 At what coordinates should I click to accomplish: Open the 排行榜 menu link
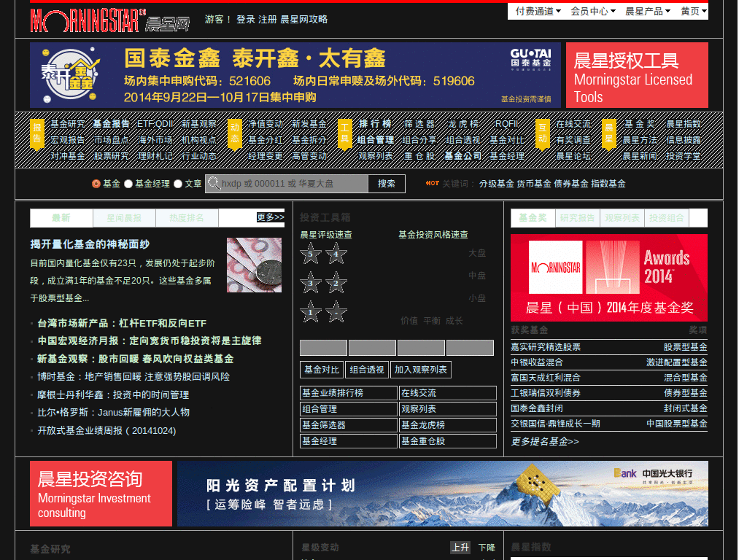pyautogui.click(x=376, y=124)
